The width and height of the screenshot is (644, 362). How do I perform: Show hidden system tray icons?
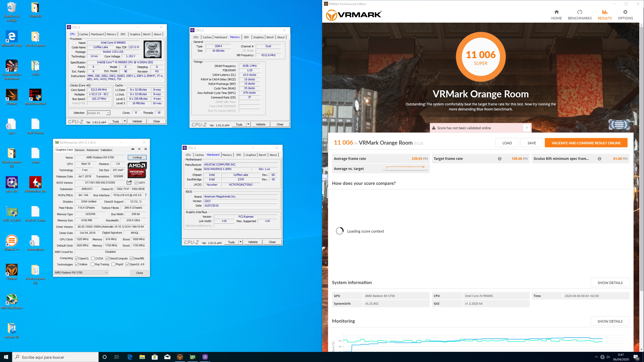point(596,357)
